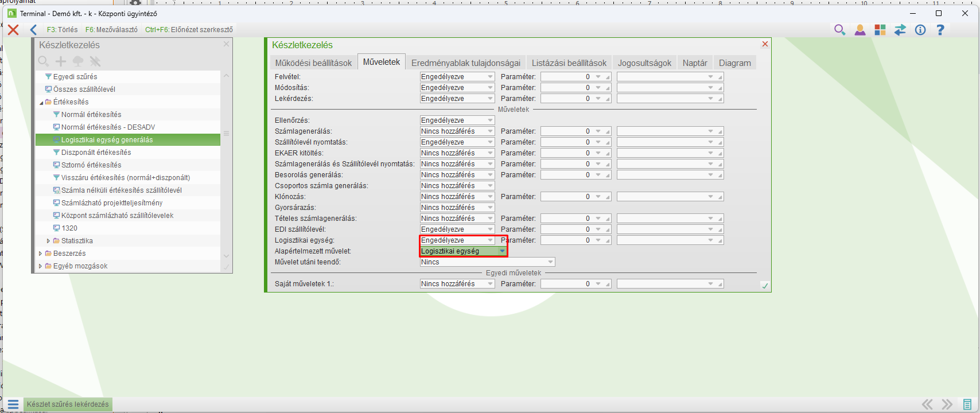Open the circled info icon

pos(920,30)
